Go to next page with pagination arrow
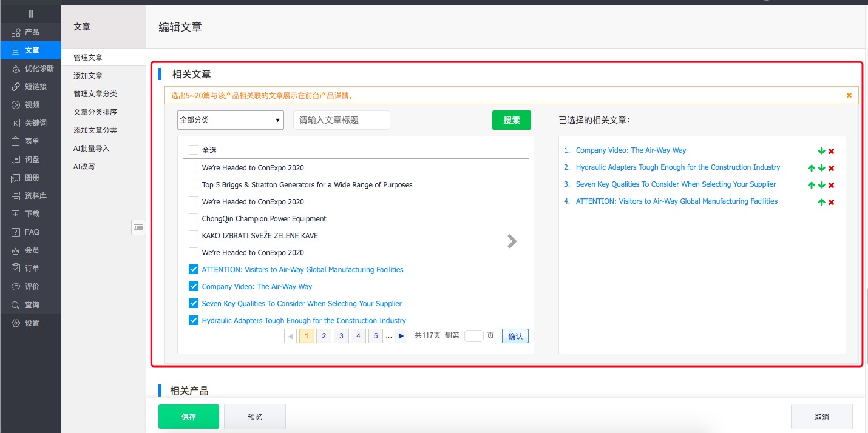The height and width of the screenshot is (433, 868). (x=401, y=336)
